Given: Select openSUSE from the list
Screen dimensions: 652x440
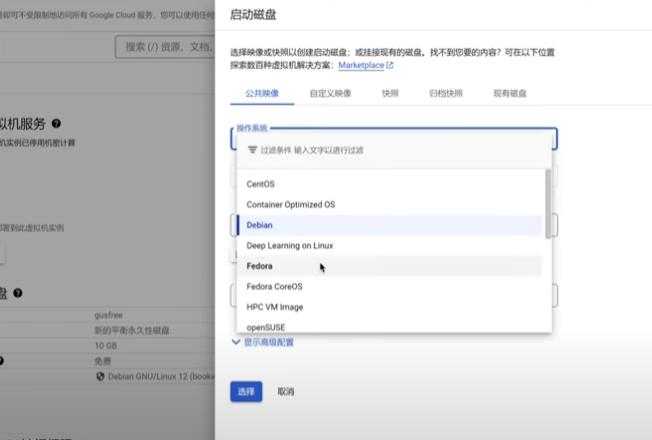Looking at the screenshot, I should 389,326.
